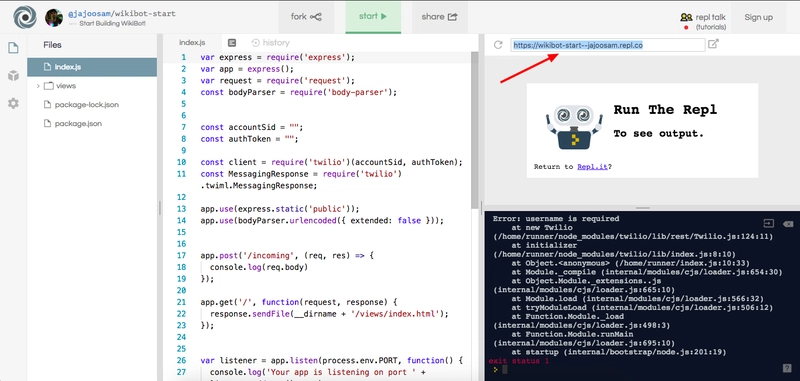Click the wikibot-start URL field

(x=608, y=45)
